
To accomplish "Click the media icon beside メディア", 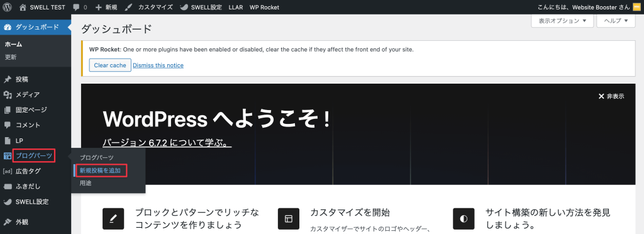I will (8, 95).
